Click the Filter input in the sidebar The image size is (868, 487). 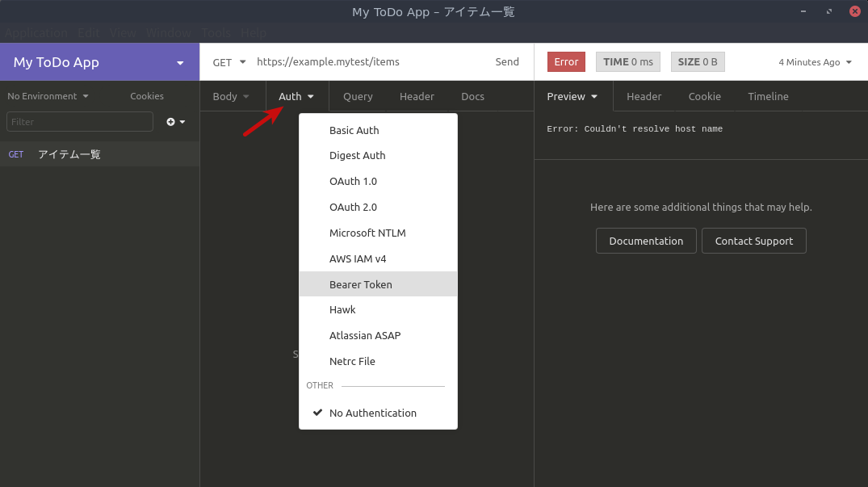[x=79, y=121]
